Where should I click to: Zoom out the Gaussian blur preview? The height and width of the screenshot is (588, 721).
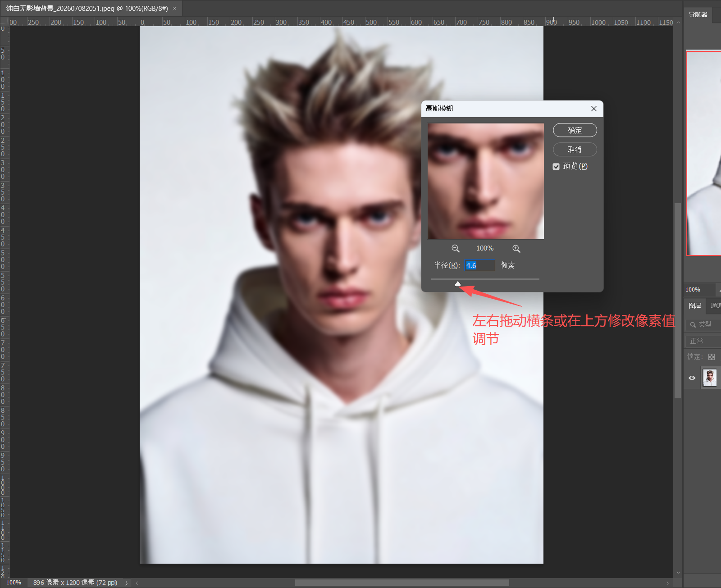(456, 248)
